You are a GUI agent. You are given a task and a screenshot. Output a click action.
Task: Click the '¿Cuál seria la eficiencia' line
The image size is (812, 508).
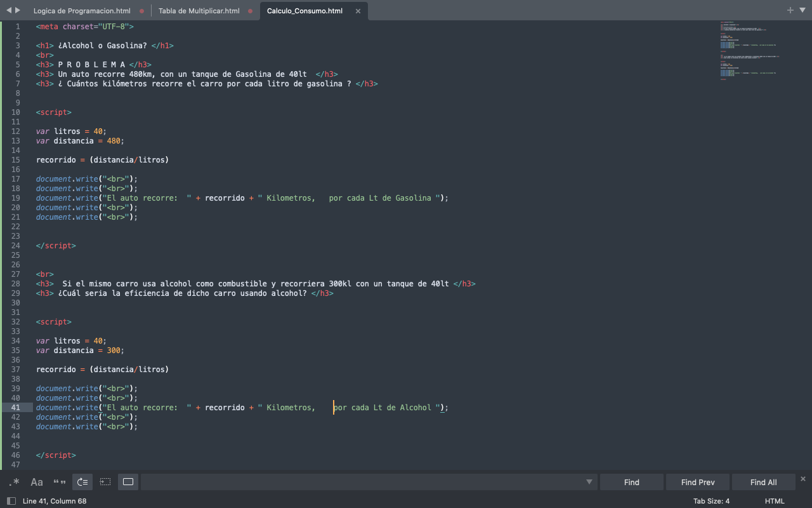pyautogui.click(x=185, y=293)
